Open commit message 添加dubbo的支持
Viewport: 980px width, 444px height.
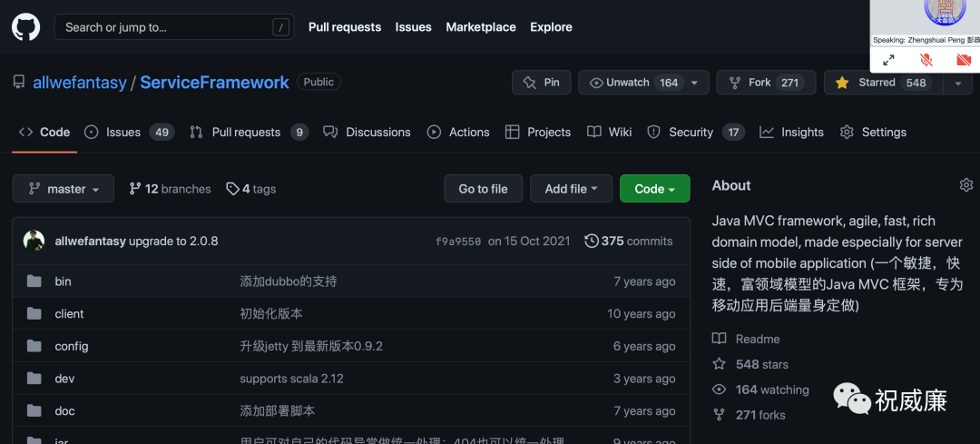[289, 281]
